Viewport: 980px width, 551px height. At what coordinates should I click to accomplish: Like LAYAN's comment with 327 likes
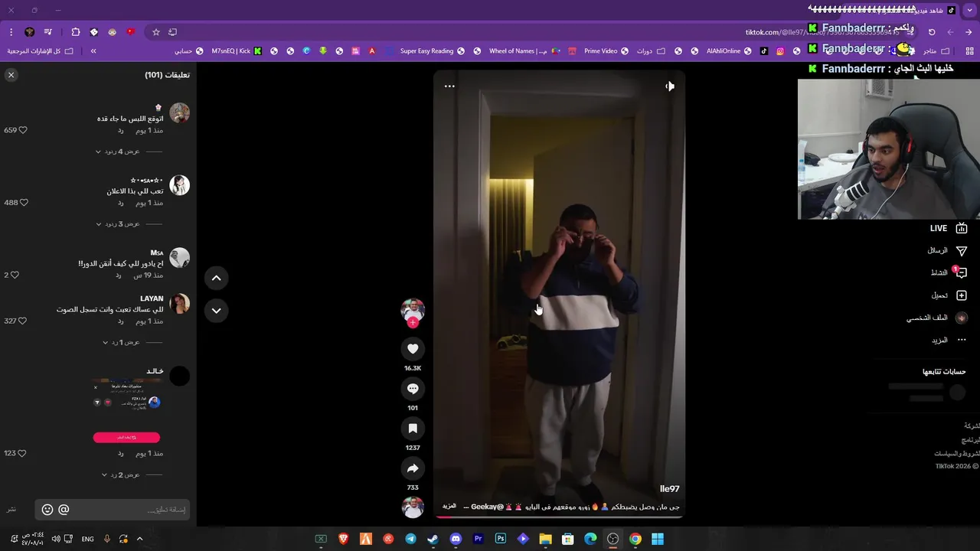pos(23,321)
